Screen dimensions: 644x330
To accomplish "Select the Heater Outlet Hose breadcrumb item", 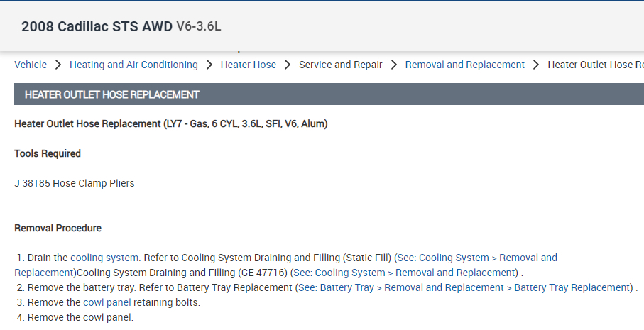I will tap(595, 65).
